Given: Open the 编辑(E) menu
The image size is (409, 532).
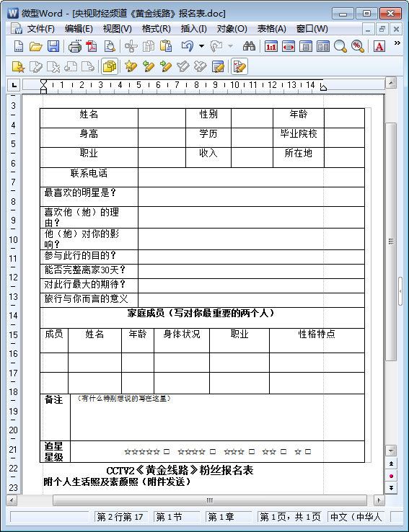Looking at the screenshot, I should pos(79,29).
